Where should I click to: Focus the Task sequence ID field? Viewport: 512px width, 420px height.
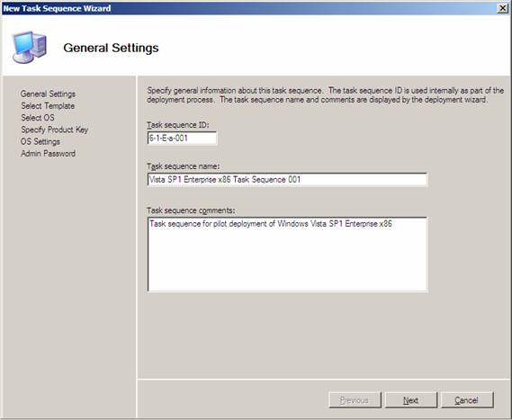[x=182, y=138]
